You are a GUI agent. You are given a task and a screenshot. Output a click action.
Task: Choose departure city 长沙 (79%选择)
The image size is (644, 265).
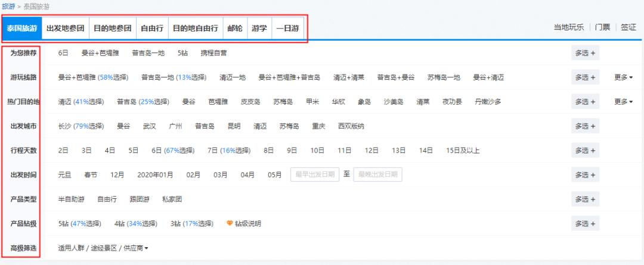(x=81, y=126)
